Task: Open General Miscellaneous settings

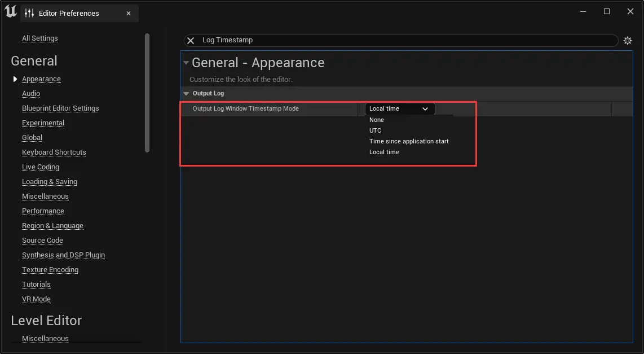Action: pos(45,196)
